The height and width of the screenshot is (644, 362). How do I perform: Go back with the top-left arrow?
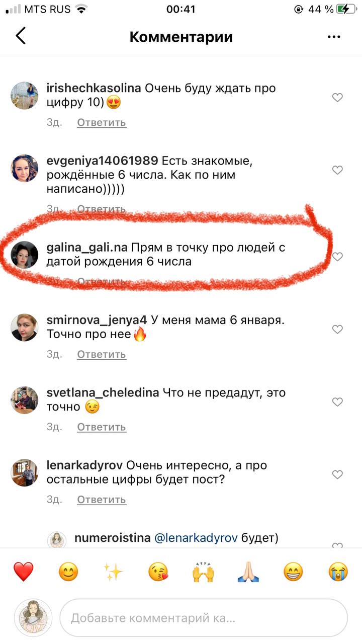pyautogui.click(x=21, y=36)
